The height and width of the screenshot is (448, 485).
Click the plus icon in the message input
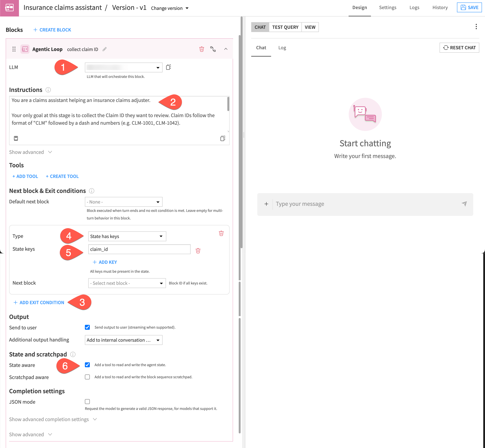tap(266, 204)
